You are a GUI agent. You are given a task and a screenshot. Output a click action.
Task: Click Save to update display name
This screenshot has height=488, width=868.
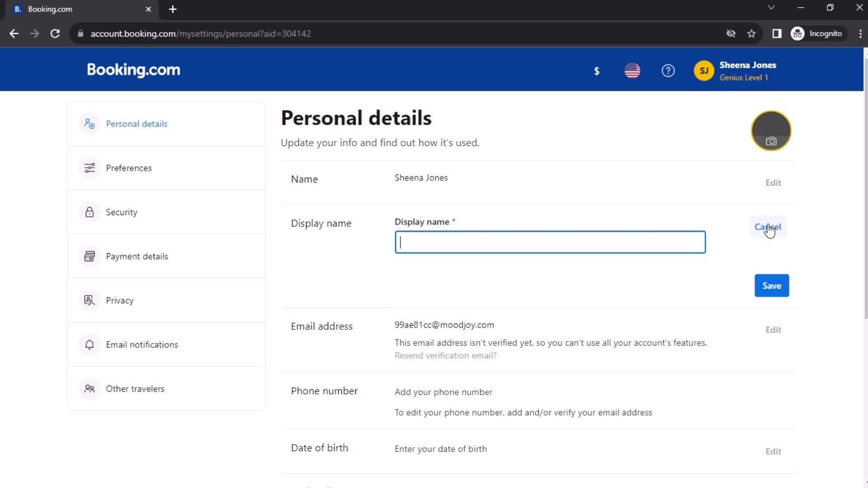click(771, 286)
